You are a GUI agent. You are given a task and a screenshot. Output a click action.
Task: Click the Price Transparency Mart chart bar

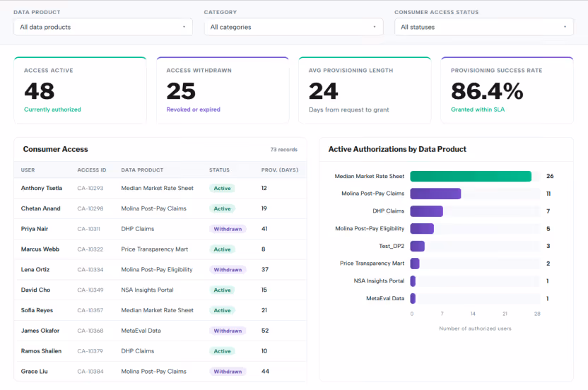coord(415,264)
